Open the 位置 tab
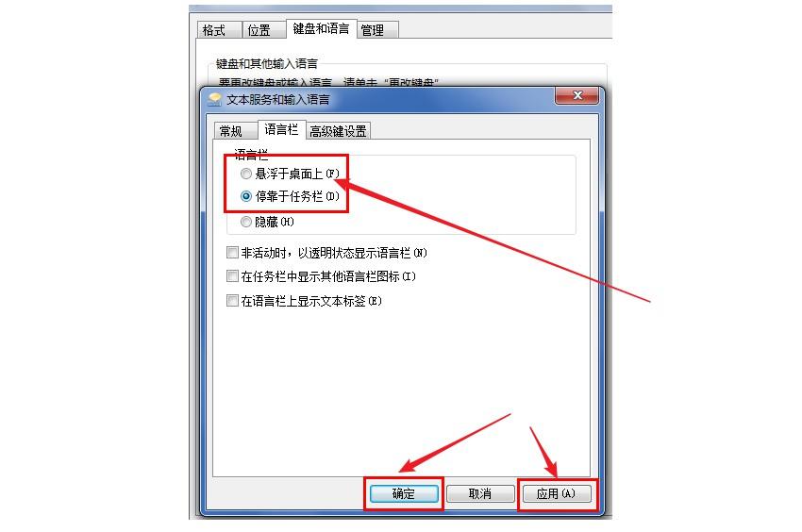 259,30
